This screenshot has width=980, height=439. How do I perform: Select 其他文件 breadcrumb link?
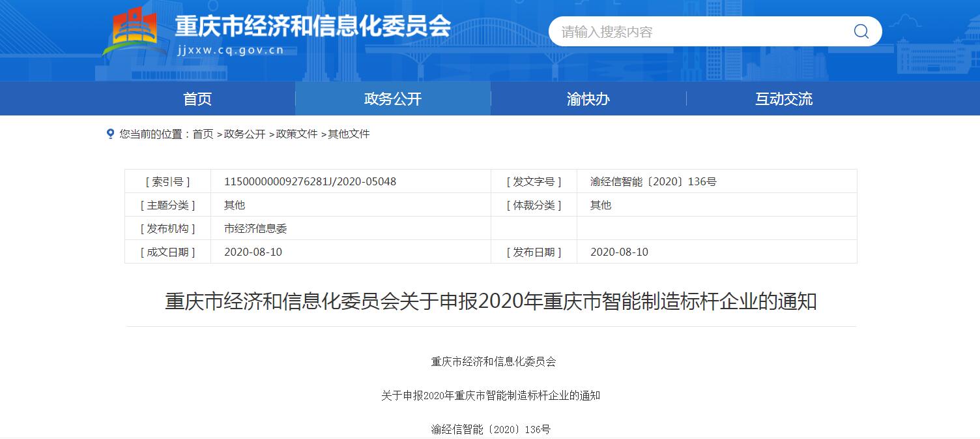tap(349, 134)
